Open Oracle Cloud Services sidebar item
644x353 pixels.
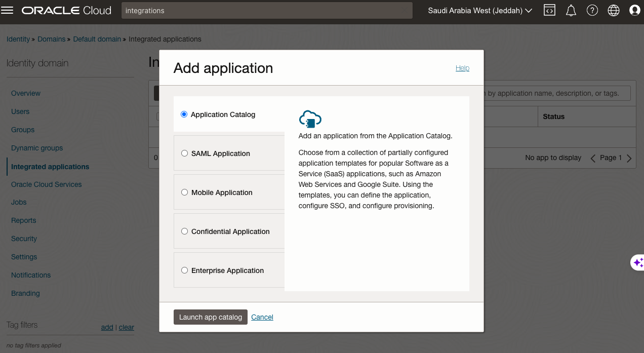(46, 184)
